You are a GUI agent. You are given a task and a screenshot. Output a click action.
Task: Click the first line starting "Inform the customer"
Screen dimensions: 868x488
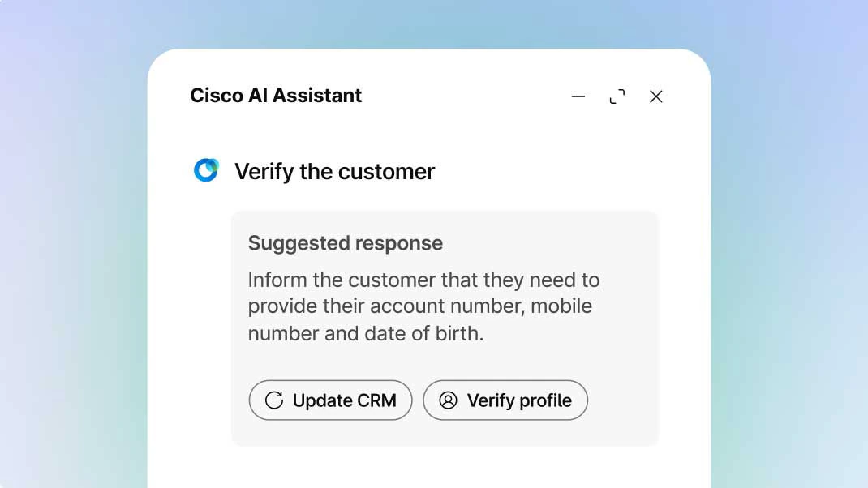click(x=423, y=280)
